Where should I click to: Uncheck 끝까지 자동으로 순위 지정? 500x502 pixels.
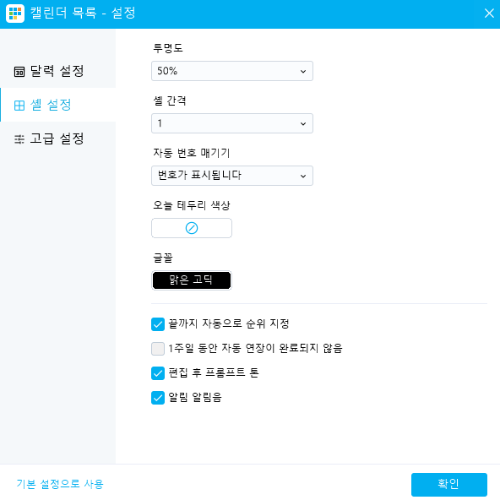[158, 324]
